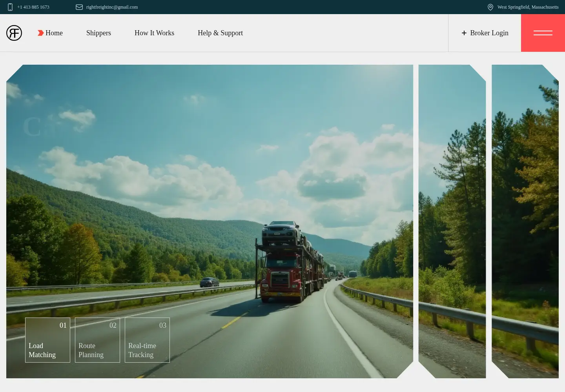Open How It Works page
The height and width of the screenshot is (392, 565).
(x=154, y=33)
